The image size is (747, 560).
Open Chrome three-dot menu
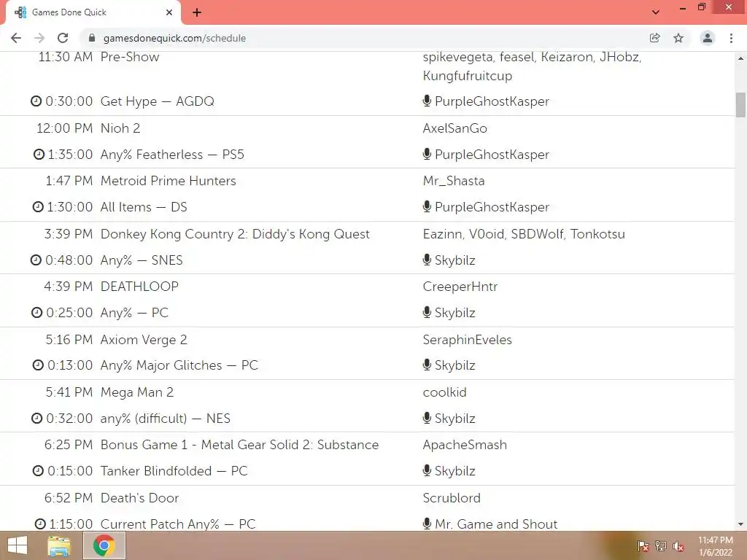[x=731, y=38]
